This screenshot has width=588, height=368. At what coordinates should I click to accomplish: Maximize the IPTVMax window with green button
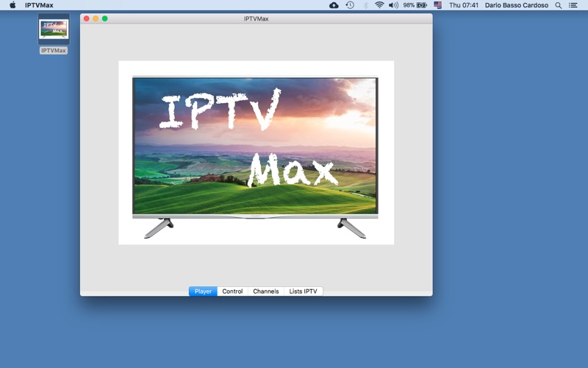(x=105, y=18)
